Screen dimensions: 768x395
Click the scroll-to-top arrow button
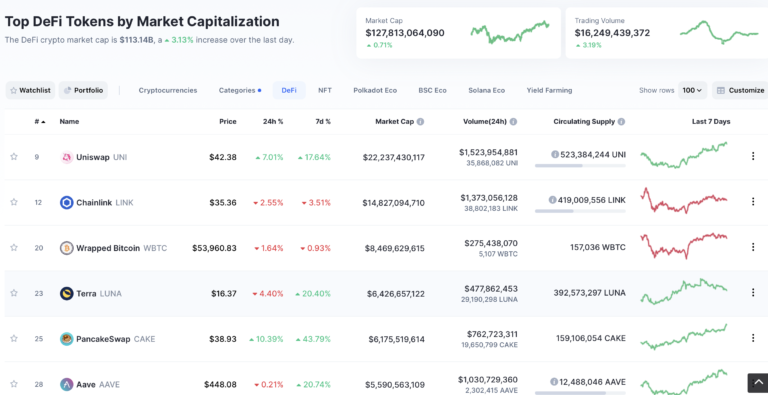pyautogui.click(x=758, y=383)
